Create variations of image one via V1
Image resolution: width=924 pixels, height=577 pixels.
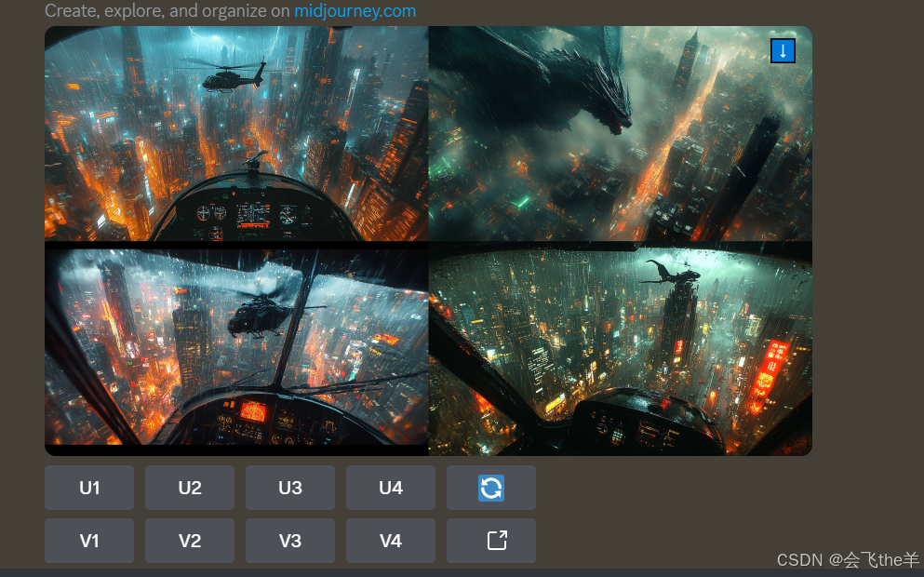[89, 541]
